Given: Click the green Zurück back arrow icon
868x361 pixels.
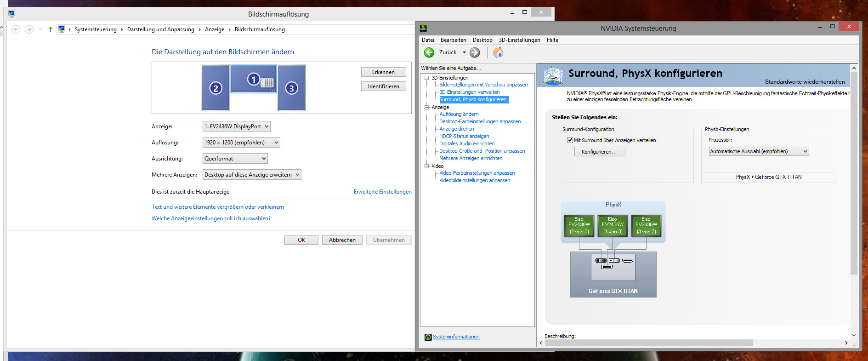Looking at the screenshot, I should (429, 52).
